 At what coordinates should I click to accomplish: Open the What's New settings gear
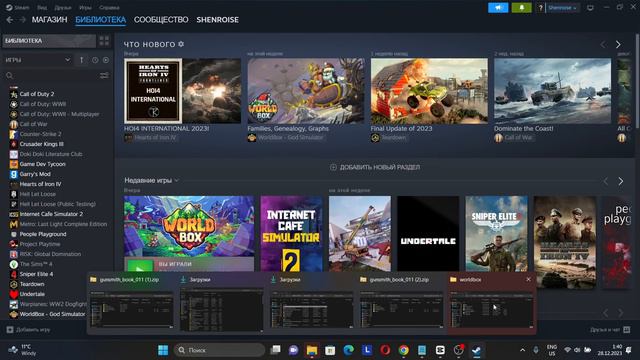click(x=181, y=44)
